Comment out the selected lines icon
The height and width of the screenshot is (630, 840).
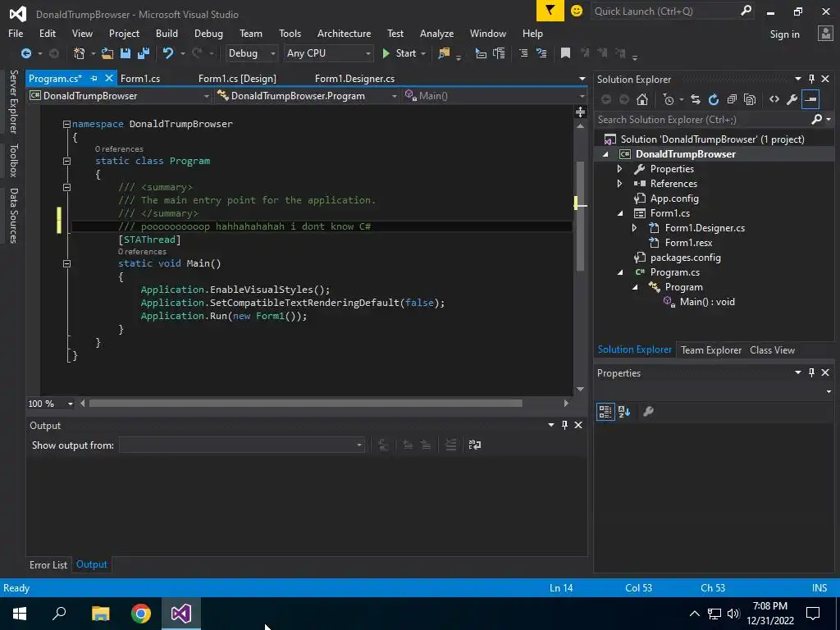pos(523,53)
